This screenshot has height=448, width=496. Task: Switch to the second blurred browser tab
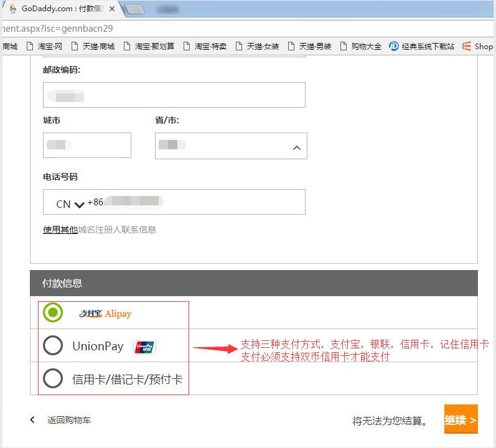tap(136, 9)
